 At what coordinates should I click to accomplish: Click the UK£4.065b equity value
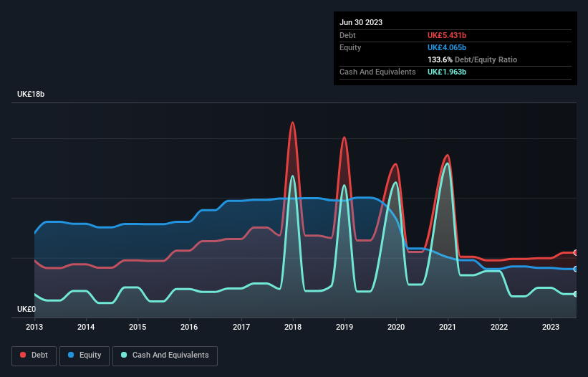pyautogui.click(x=447, y=47)
